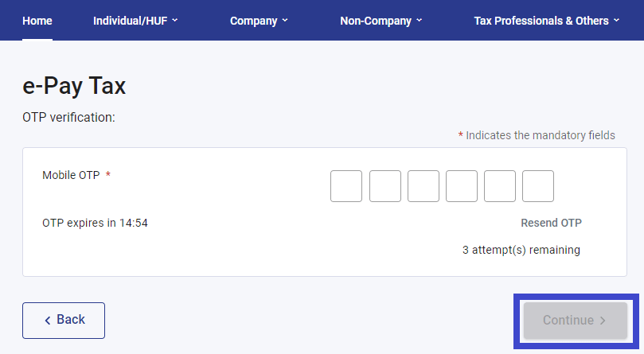Select the fifth OTP digit field
This screenshot has width=644, height=354.
point(500,186)
